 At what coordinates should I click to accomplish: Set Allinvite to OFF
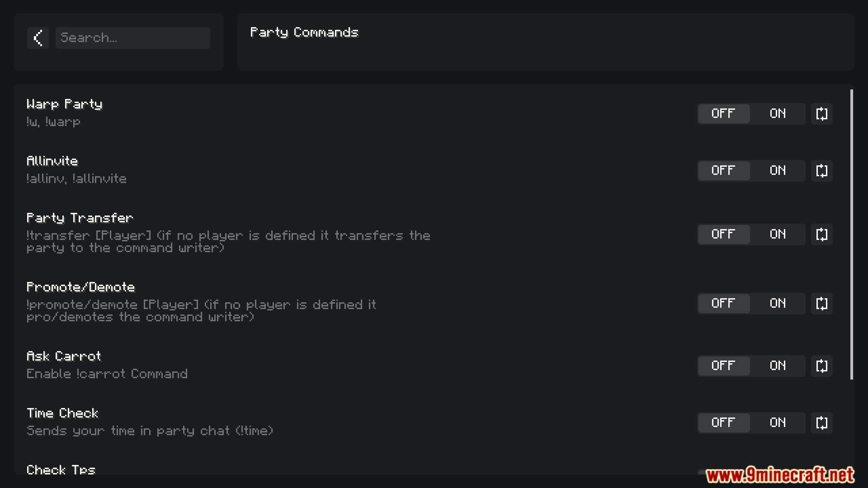(723, 170)
